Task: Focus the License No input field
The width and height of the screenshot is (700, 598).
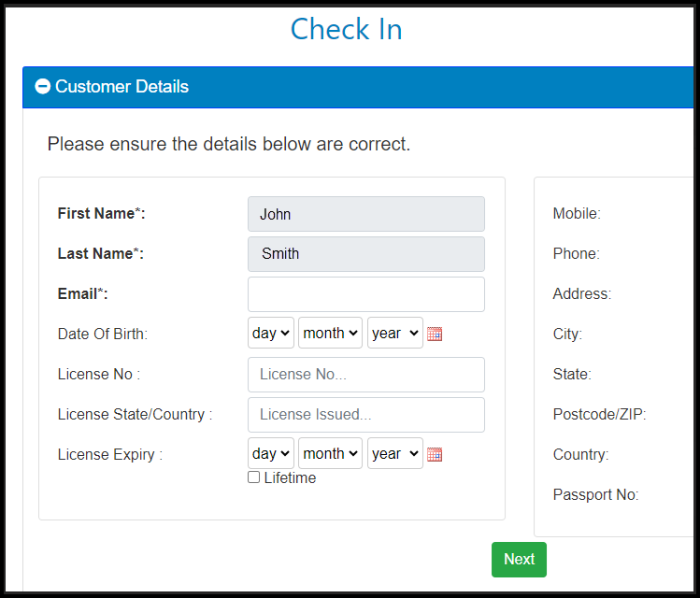Action: pyautogui.click(x=366, y=375)
